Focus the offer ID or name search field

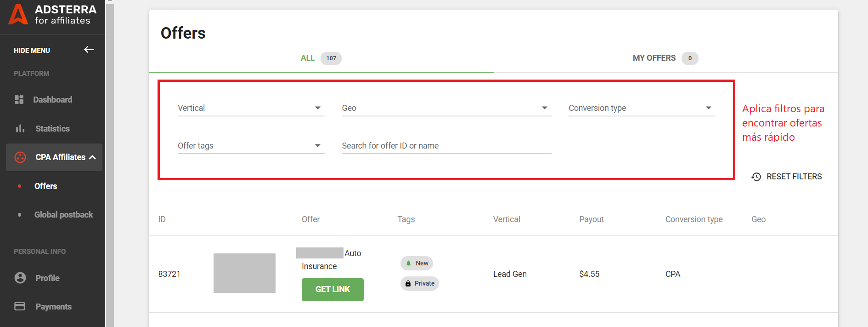coord(446,146)
